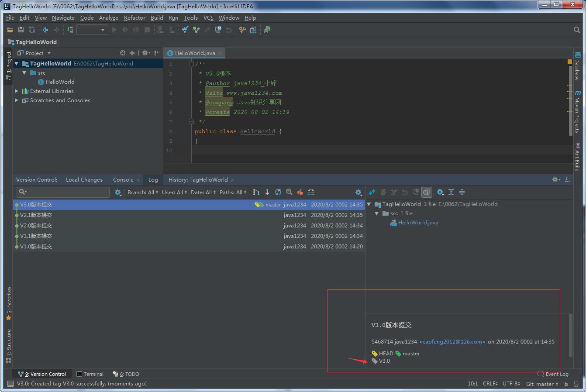Viewport: 586px width, 392px height.
Task: Open User: All filter dropdown
Action: [x=175, y=192]
